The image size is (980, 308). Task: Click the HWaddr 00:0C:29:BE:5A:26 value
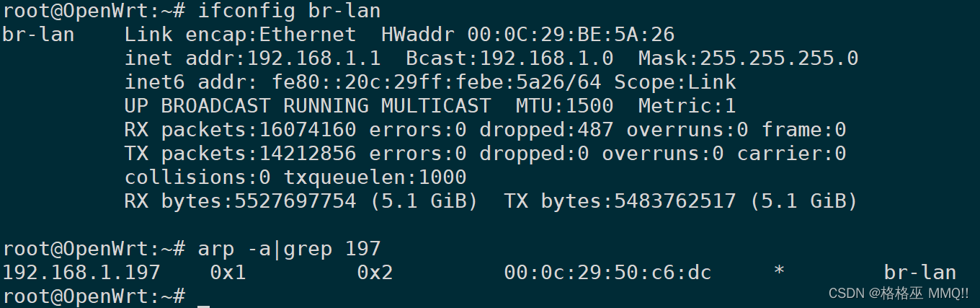tap(534, 35)
